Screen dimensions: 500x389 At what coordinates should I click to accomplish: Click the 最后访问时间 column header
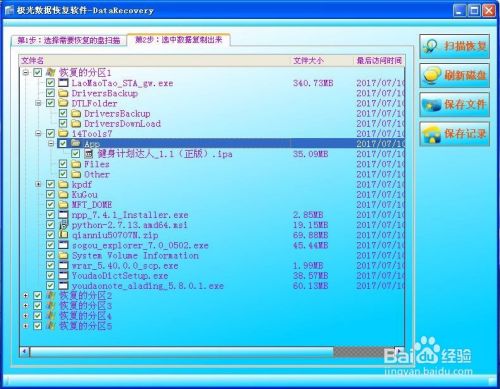(379, 61)
